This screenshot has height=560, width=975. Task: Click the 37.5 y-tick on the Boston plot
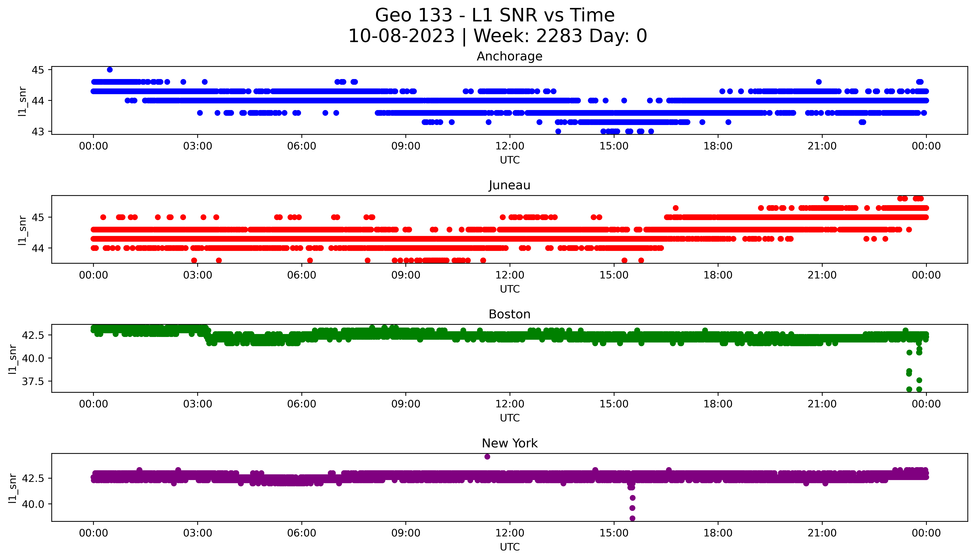(x=33, y=381)
